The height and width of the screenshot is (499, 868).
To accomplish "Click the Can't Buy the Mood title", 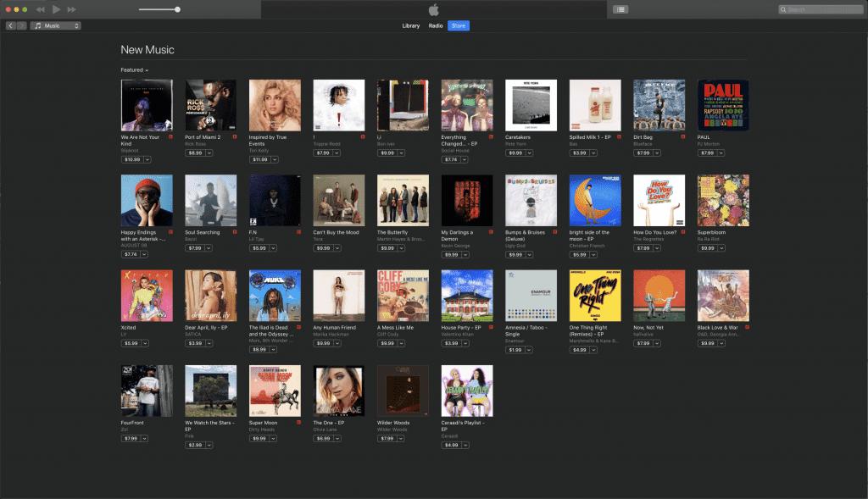I will [x=336, y=232].
